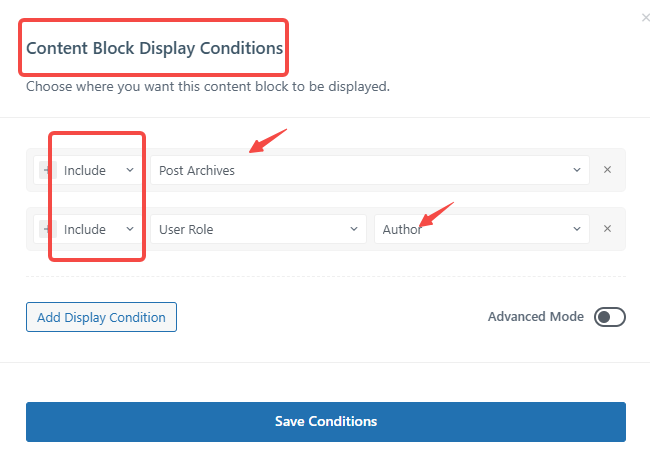Click chevron arrow of Post Archives select
The width and height of the screenshot is (650, 464).
[577, 170]
